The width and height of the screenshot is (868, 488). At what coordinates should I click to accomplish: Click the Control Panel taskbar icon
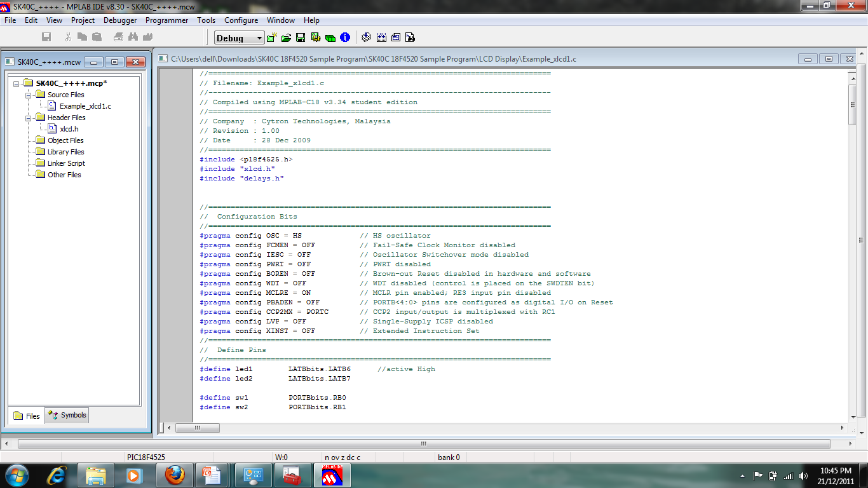pos(253,475)
